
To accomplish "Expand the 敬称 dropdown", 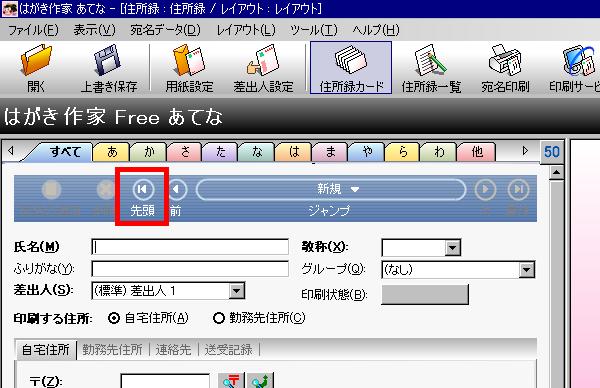I will [452, 248].
